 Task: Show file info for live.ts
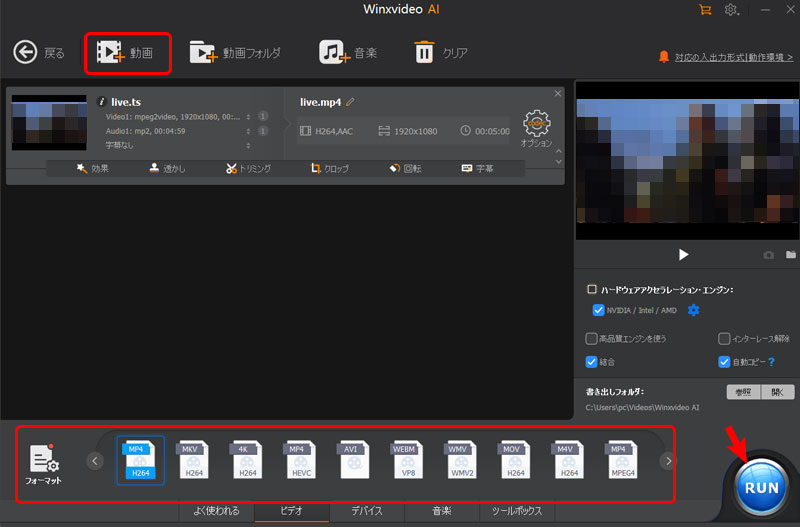pos(101,102)
